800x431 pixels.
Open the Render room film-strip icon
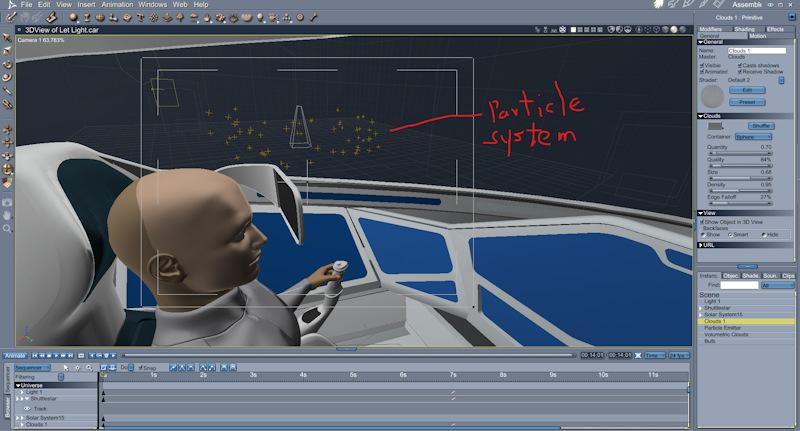(718, 4)
